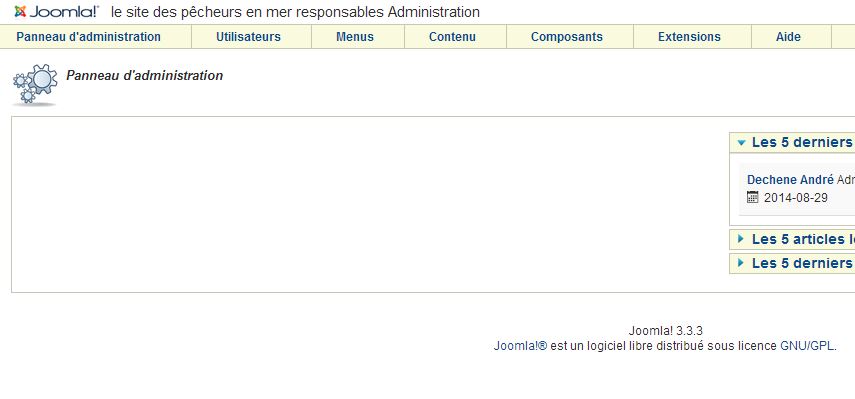
Task: Select the Contenu menu
Action: pos(452,37)
